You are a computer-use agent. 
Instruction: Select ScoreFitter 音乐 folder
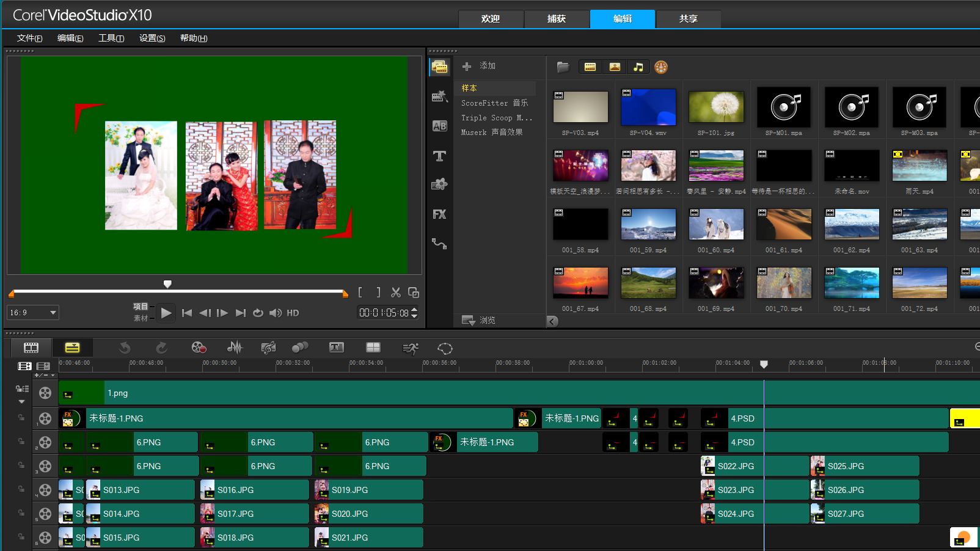pyautogui.click(x=495, y=103)
